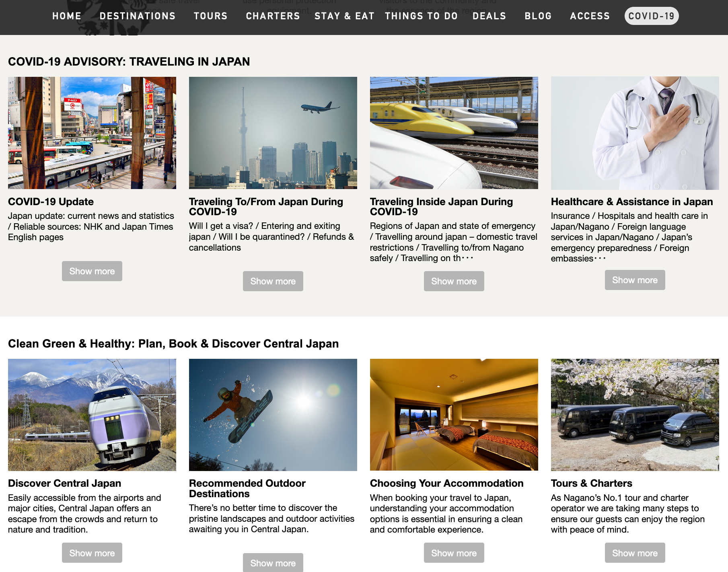Image resolution: width=728 pixels, height=572 pixels.
Task: Show more under COVID-19 Update
Action: tap(92, 271)
